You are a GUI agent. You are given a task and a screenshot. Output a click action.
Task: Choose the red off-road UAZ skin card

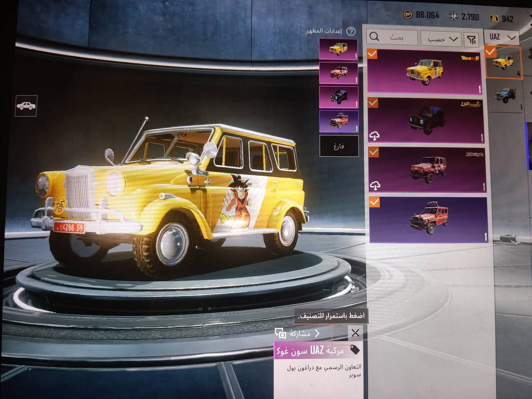click(428, 219)
